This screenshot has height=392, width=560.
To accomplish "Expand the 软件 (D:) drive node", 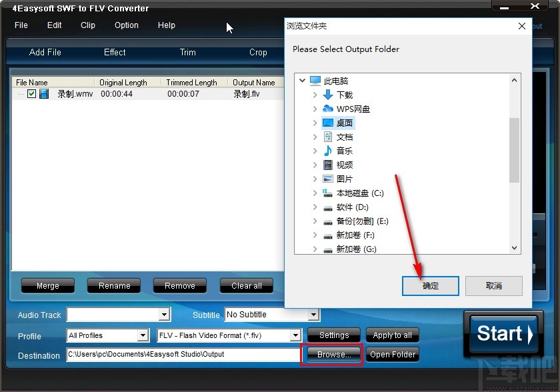I will pos(316,207).
